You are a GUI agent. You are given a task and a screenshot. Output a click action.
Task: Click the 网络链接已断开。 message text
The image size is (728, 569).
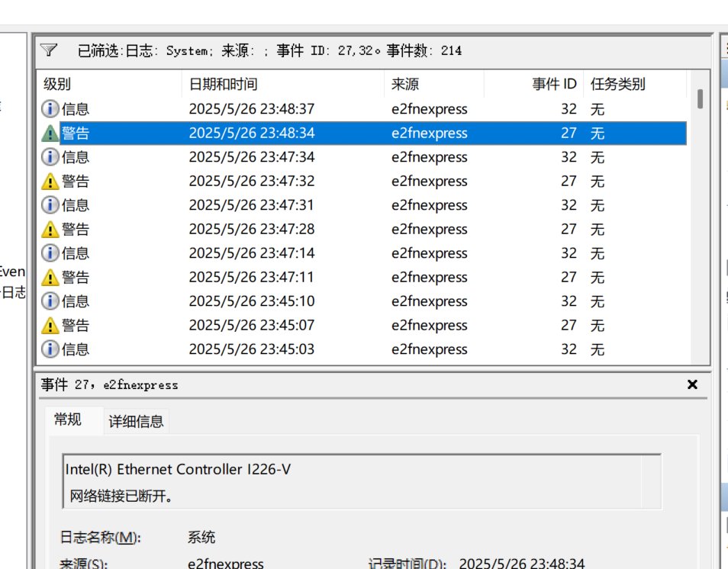121,496
